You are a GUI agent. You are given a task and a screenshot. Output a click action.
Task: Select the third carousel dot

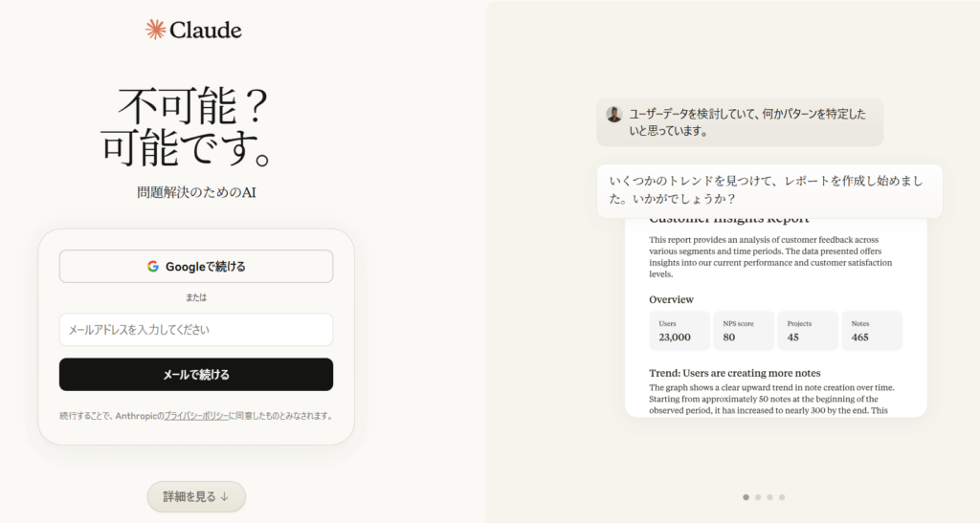[x=770, y=497]
